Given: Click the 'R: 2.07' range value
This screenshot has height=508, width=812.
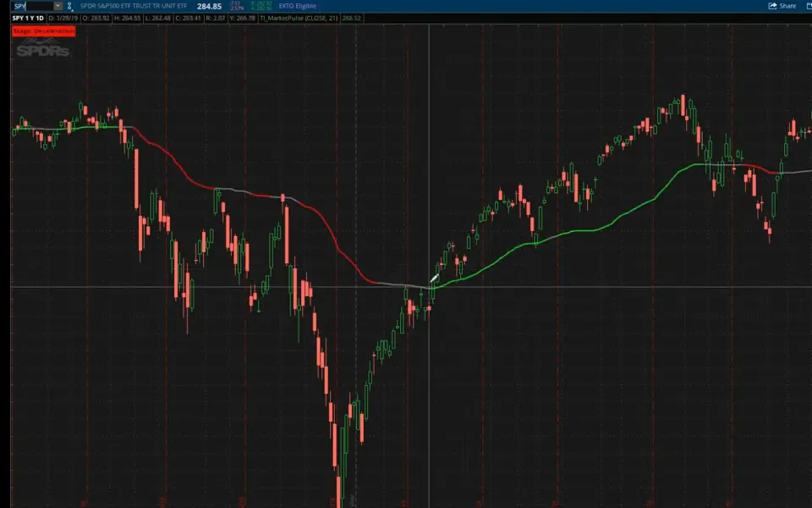Looking at the screenshot, I should pos(216,18).
